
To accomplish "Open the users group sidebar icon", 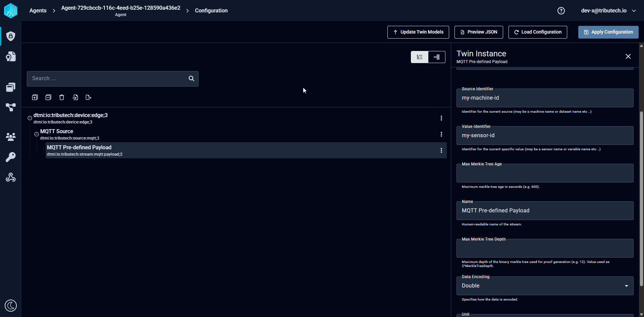I will point(11,137).
